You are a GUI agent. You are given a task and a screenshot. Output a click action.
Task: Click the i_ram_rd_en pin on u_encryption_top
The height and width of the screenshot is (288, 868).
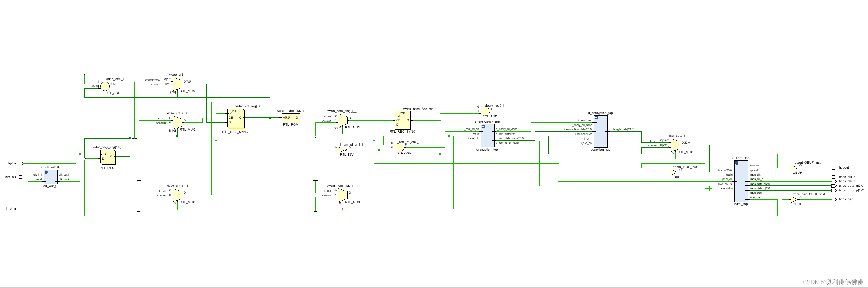(x=471, y=129)
